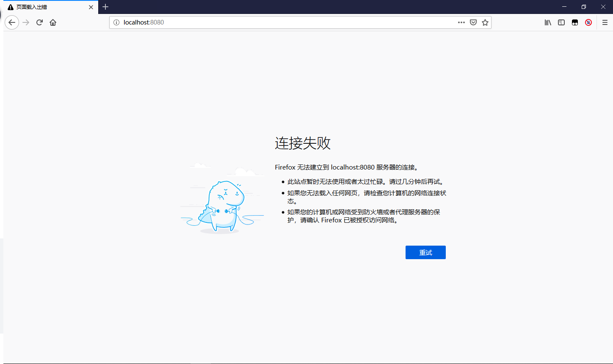Open the page actions three-dot menu
The height and width of the screenshot is (364, 613).
coord(461,22)
